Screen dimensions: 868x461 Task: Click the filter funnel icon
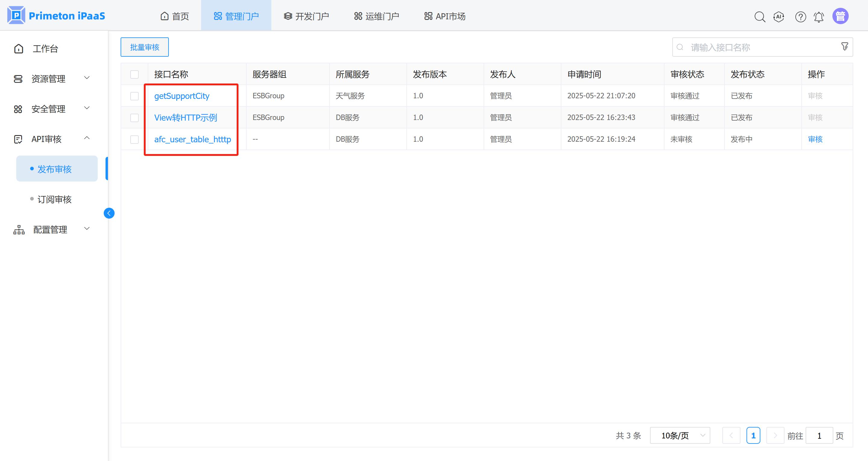[x=844, y=46]
